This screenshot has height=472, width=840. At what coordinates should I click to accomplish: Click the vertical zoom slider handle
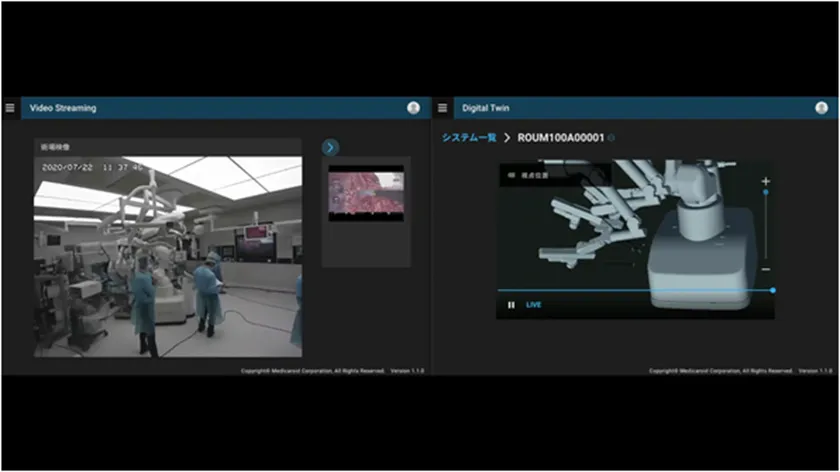[765, 193]
